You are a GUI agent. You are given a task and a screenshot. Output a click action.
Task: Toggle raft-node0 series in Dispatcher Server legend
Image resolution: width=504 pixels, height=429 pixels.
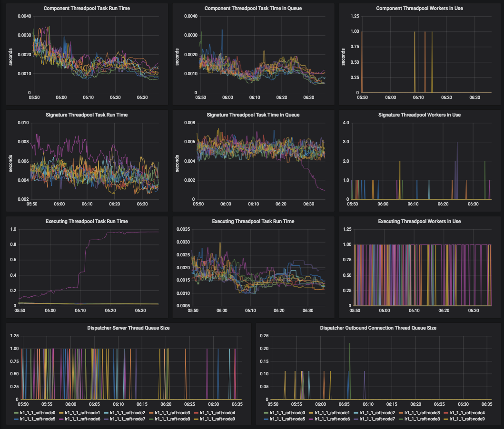click(x=35, y=413)
